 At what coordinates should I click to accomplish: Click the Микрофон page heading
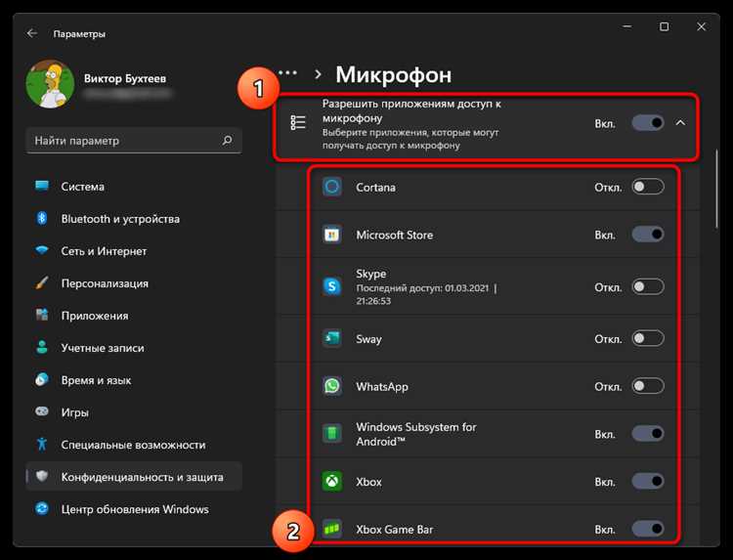(394, 75)
